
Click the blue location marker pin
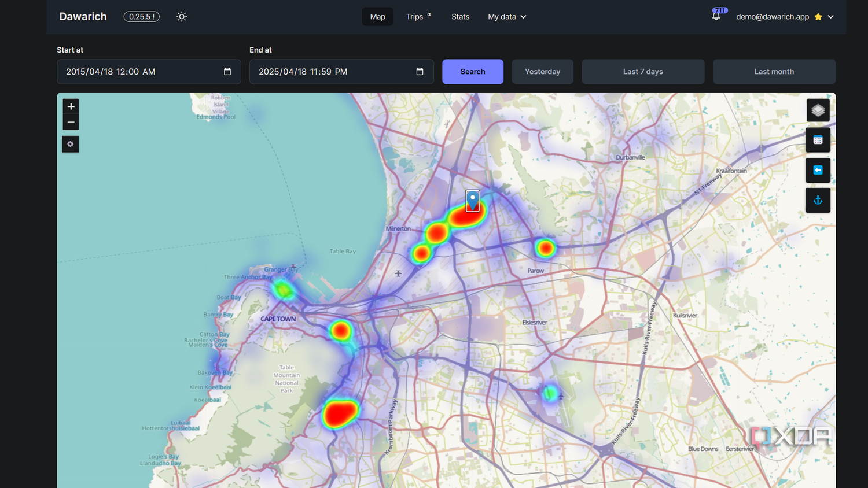(473, 201)
